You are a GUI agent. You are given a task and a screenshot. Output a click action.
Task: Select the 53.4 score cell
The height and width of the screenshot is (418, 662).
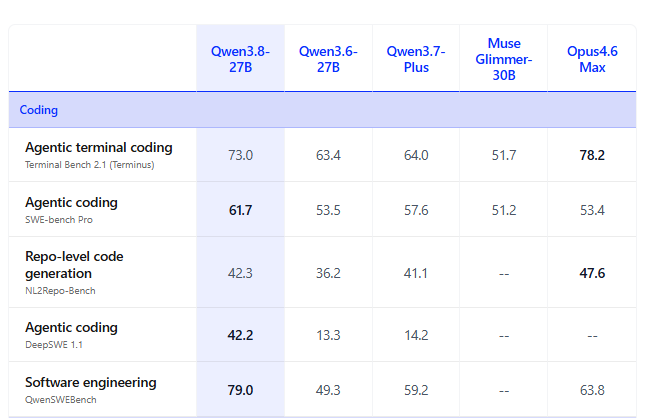click(592, 210)
